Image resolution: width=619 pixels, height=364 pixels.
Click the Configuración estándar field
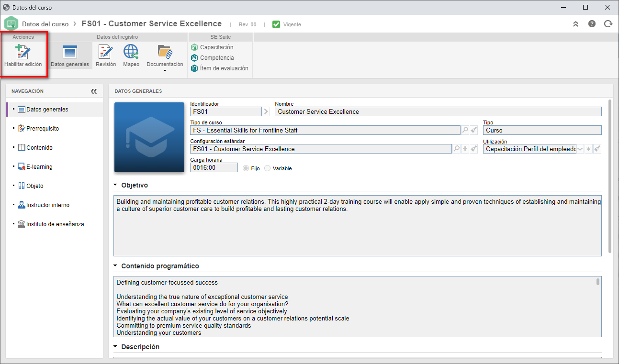(x=321, y=149)
